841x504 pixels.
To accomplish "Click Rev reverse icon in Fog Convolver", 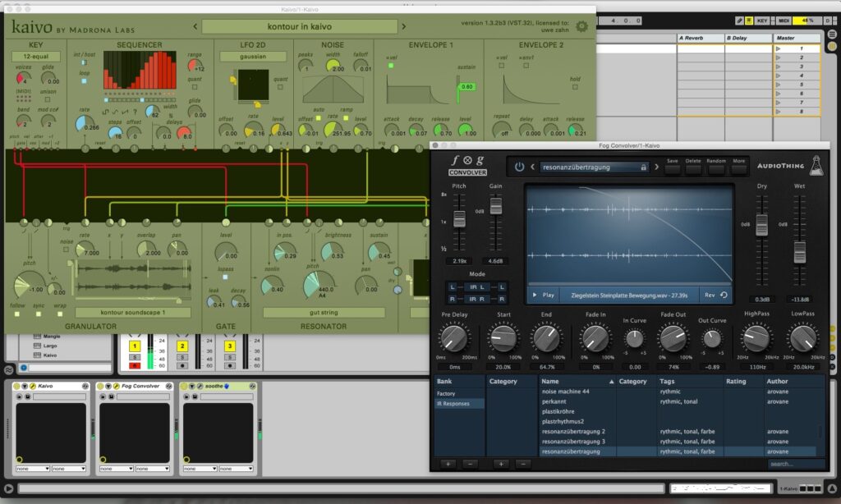I will 724,295.
